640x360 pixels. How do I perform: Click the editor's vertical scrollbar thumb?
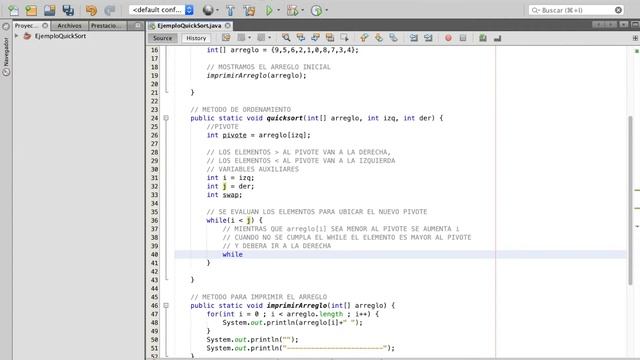[630, 201]
